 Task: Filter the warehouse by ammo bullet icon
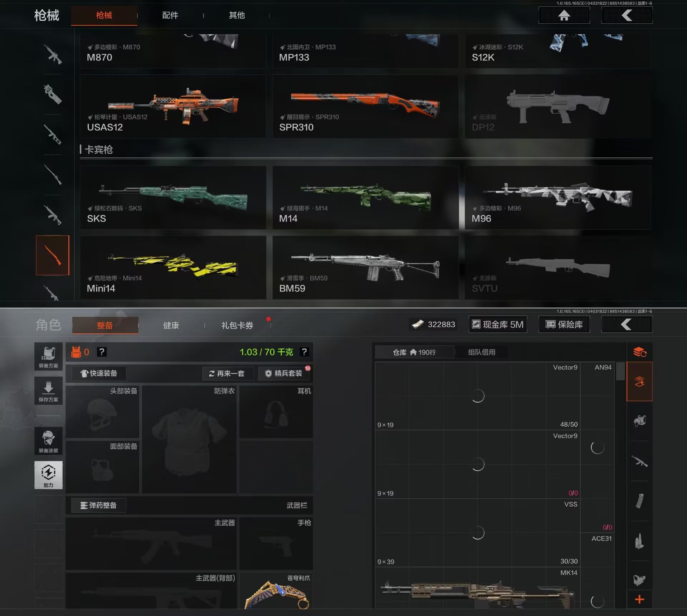coord(639,541)
